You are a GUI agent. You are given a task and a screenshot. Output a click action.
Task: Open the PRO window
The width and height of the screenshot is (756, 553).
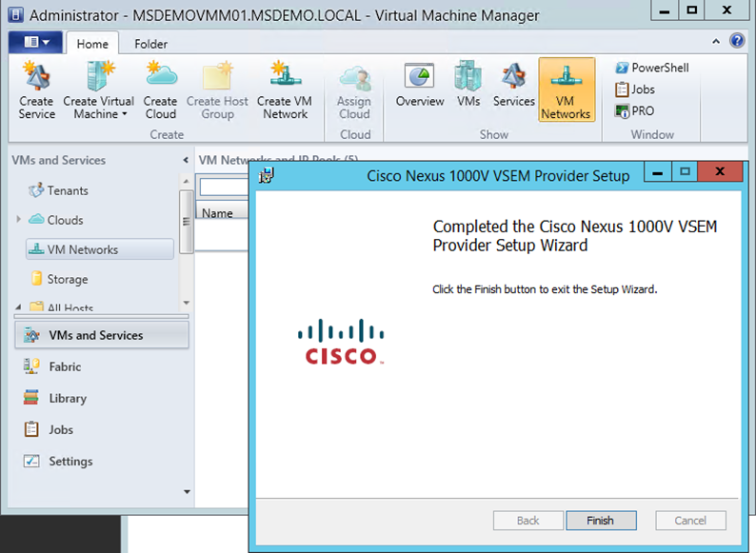pyautogui.click(x=634, y=111)
